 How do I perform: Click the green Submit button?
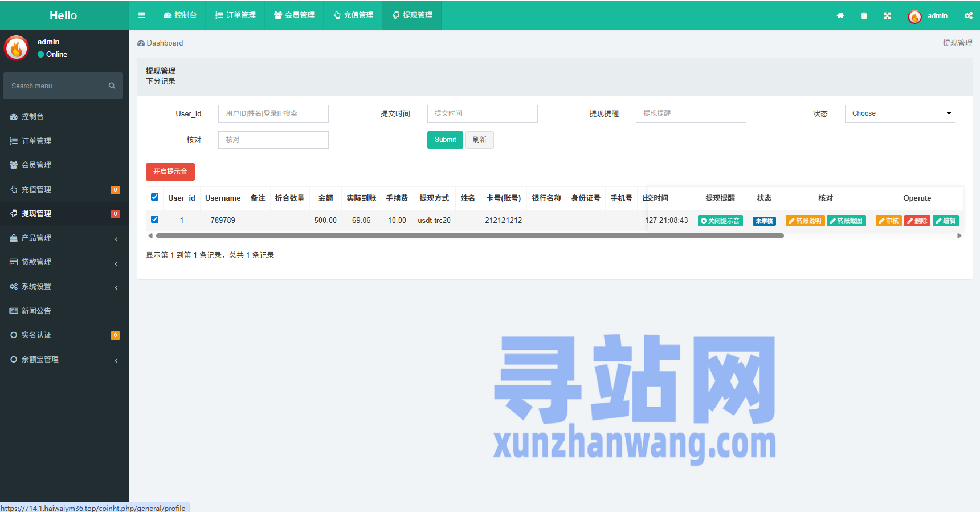(x=445, y=140)
